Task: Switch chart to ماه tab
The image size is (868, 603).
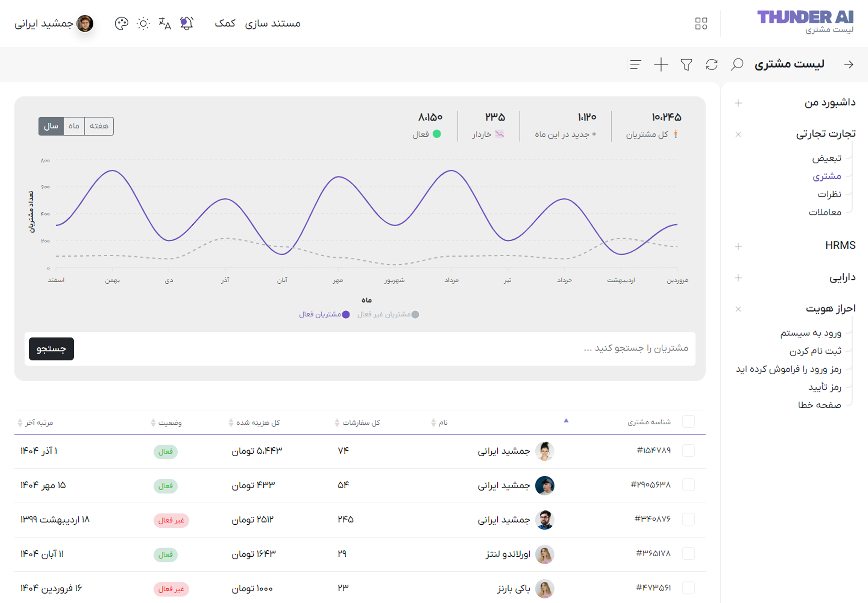Action: [74, 126]
